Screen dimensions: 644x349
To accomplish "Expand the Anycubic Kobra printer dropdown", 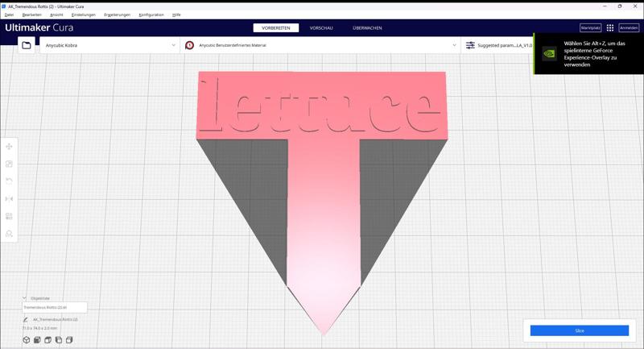I will click(109, 45).
